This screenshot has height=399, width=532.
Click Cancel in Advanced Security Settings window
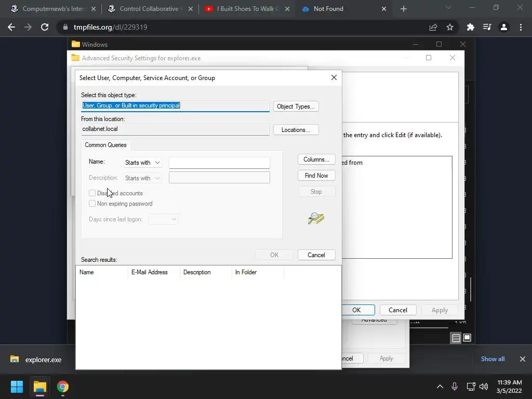click(397, 310)
